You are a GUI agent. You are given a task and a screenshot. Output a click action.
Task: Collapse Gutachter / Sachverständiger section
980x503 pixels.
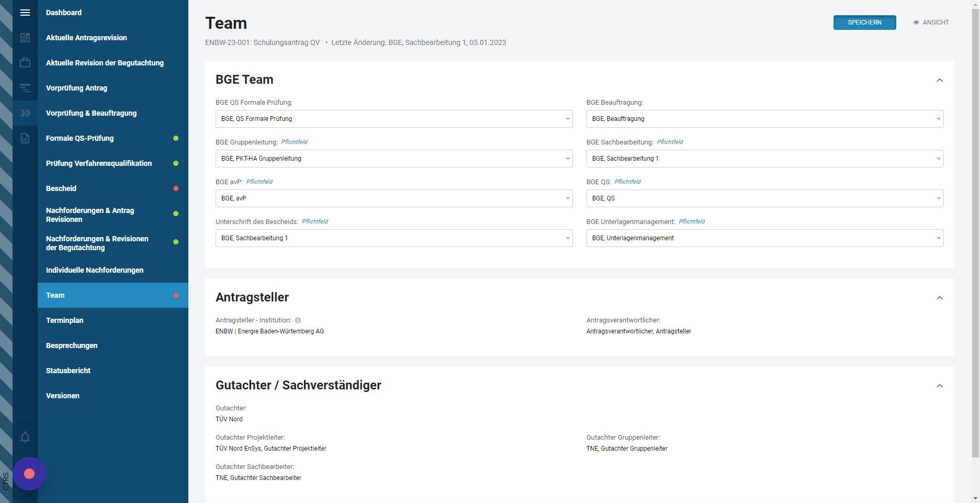940,386
